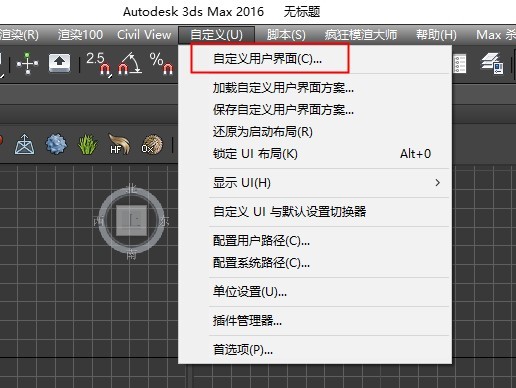Click the wireframe pyramid object icon
This screenshot has height=388, width=516.
(24, 144)
